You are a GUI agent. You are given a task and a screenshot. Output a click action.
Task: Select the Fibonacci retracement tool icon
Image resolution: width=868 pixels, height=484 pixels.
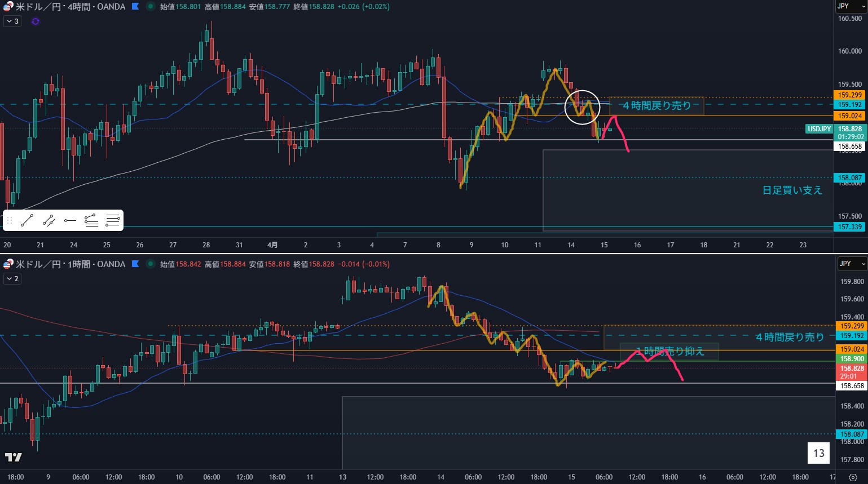pos(91,220)
